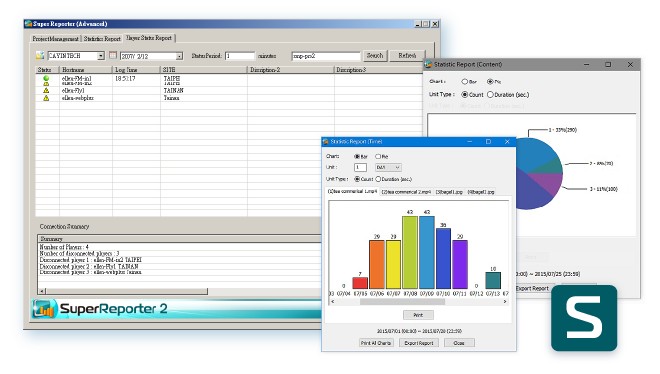Image resolution: width=660 pixels, height=374 pixels.
Task: Click the Super Reporter (Advanced) title bar icon
Action: [x=29, y=24]
